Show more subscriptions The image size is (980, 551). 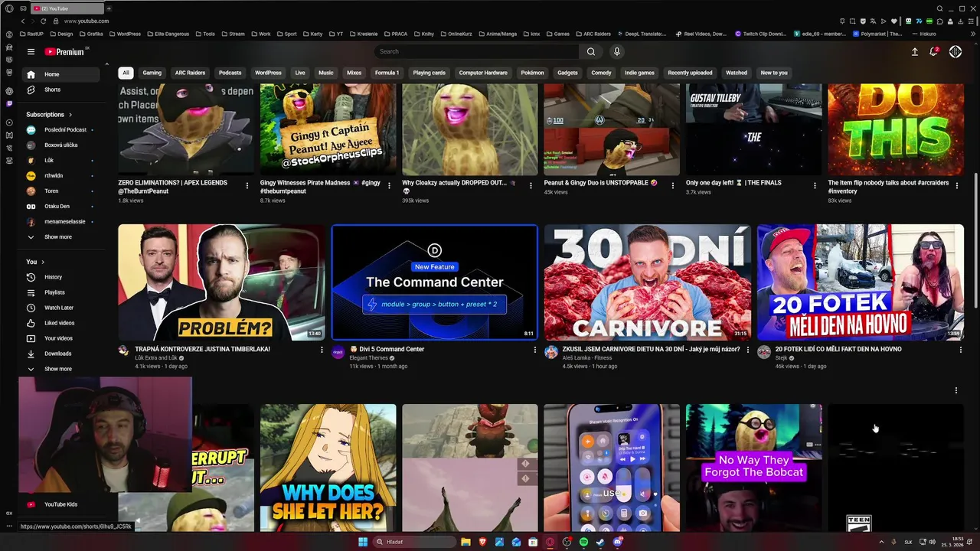[x=60, y=237]
